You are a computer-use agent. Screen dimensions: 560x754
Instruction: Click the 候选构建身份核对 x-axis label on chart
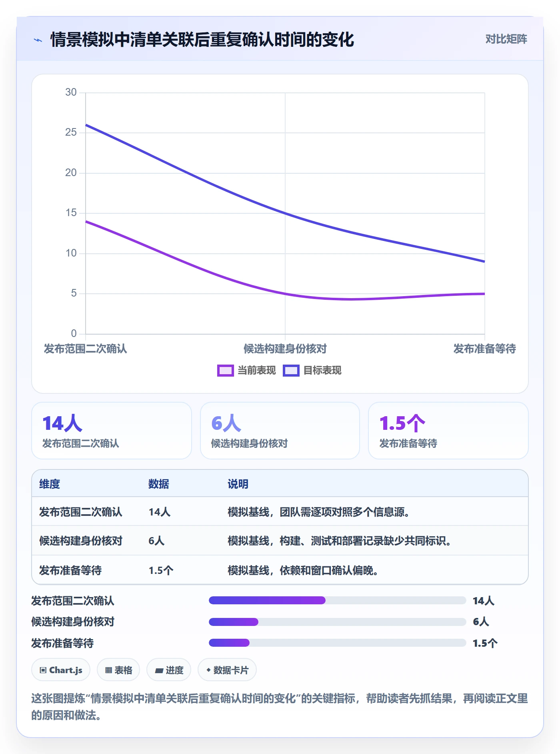click(x=285, y=349)
